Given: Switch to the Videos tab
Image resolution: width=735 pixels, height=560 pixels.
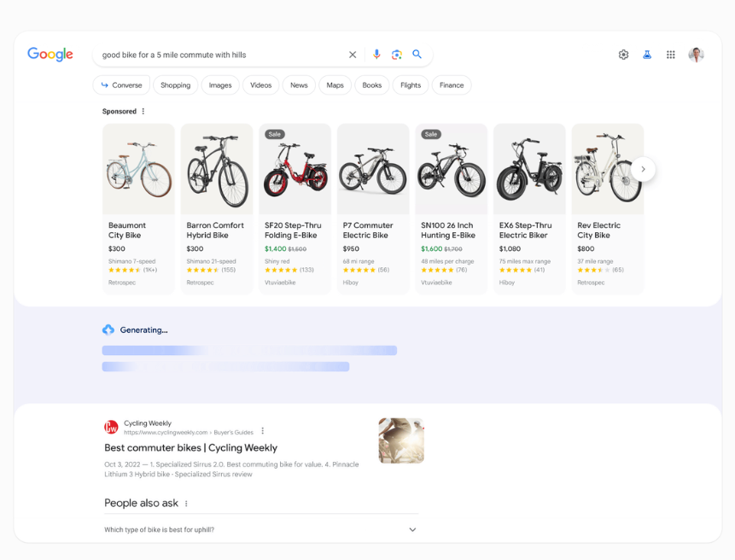Looking at the screenshot, I should tap(260, 85).
